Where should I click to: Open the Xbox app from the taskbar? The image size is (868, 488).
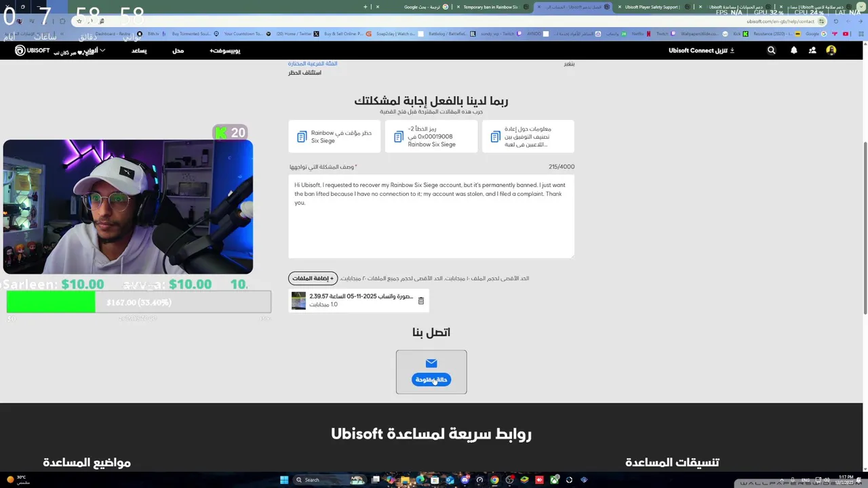tap(554, 480)
